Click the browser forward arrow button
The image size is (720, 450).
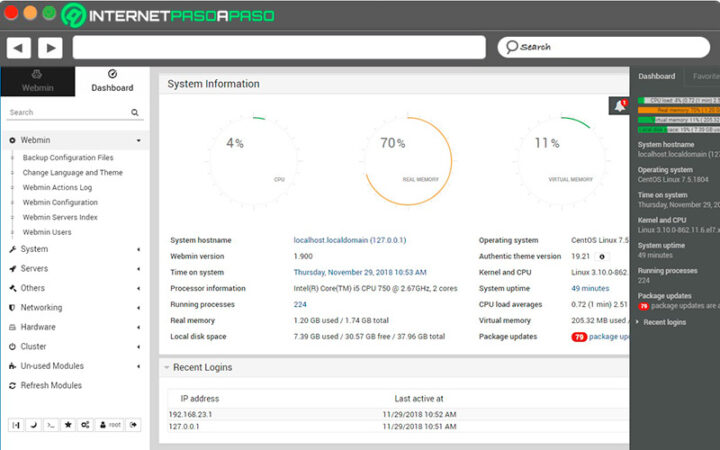(50, 47)
